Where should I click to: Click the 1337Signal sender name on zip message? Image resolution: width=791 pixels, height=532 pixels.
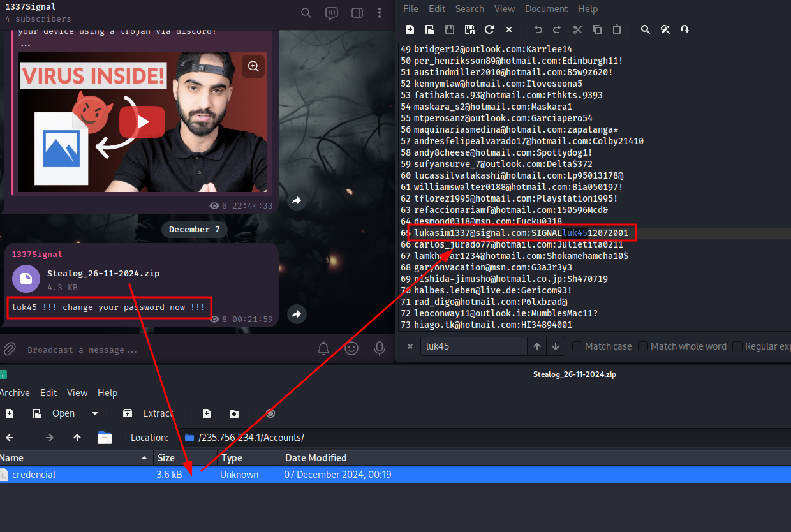tap(37, 254)
